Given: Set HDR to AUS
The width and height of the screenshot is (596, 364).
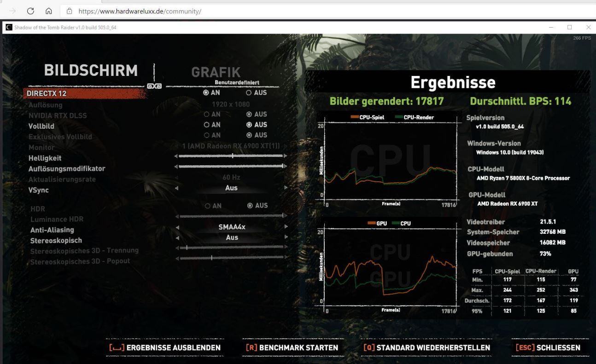Looking at the screenshot, I should [257, 206].
